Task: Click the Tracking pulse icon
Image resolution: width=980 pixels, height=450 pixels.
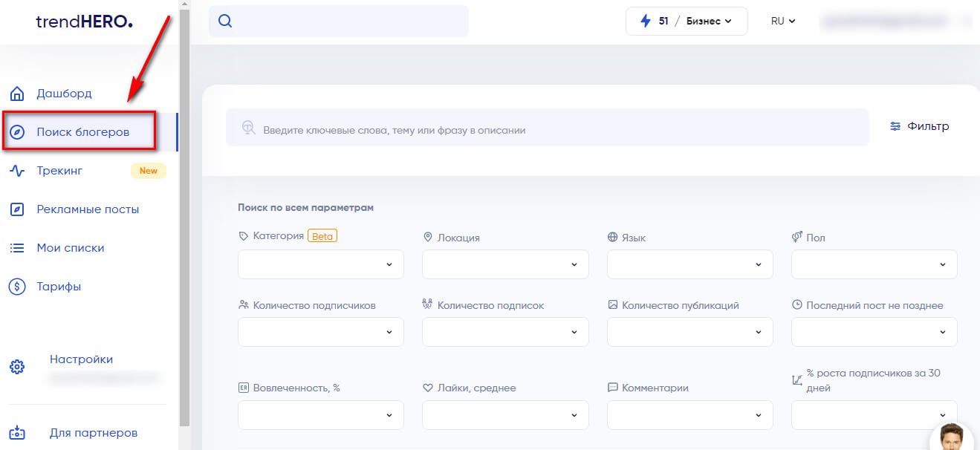Action: pos(17,171)
